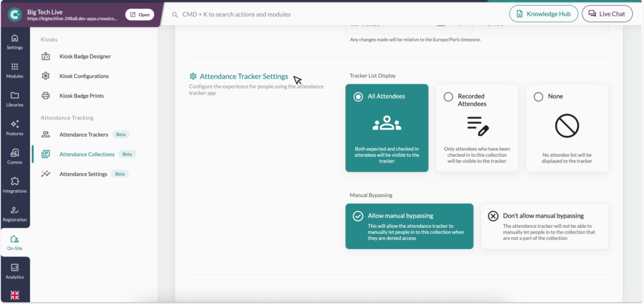Click the Knowledge Hub button
The height and width of the screenshot is (304, 644).
(543, 14)
